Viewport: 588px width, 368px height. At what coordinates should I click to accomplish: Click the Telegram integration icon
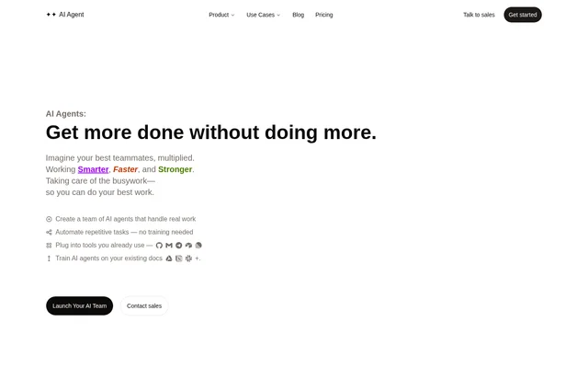click(x=179, y=246)
